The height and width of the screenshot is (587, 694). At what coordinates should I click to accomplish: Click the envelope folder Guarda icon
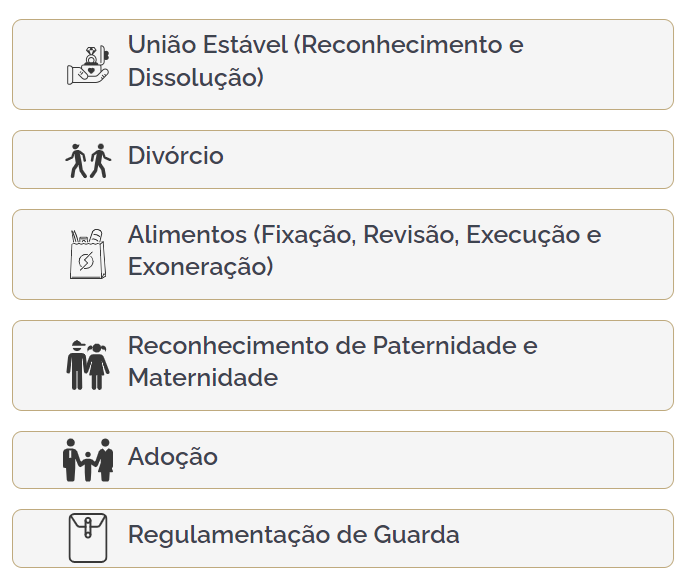pos(87,538)
